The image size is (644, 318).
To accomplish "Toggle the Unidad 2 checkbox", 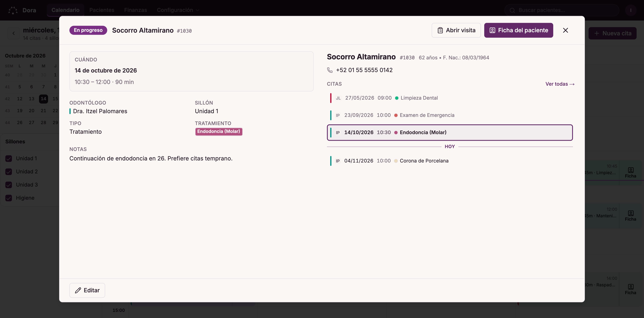I will 9,172.
